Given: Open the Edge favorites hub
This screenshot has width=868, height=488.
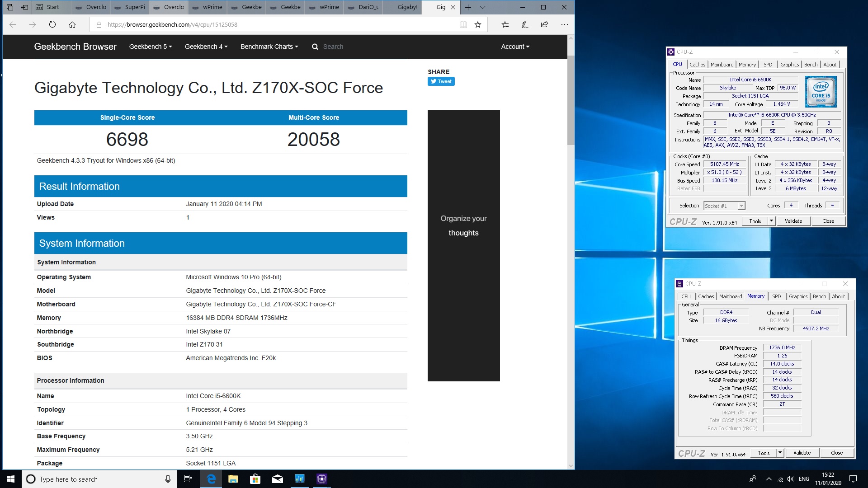Looking at the screenshot, I should (x=505, y=25).
